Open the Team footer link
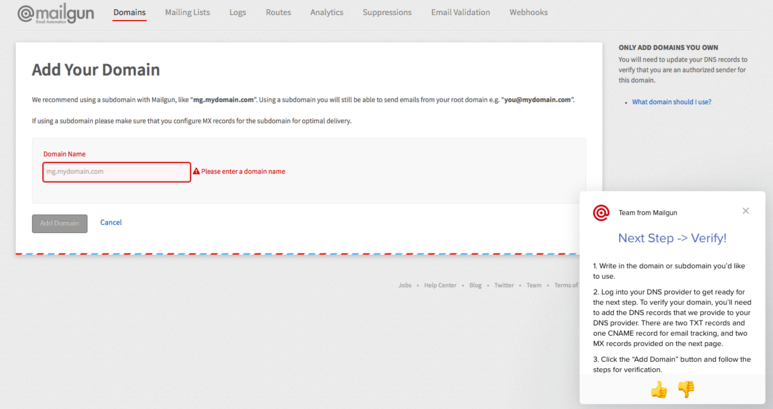The height and width of the screenshot is (409, 773). click(x=534, y=285)
